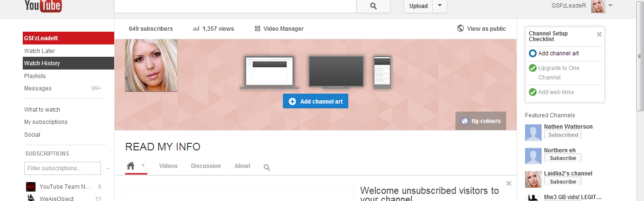Click the Video Manager icon
This screenshot has height=201, width=644.
click(x=257, y=29)
